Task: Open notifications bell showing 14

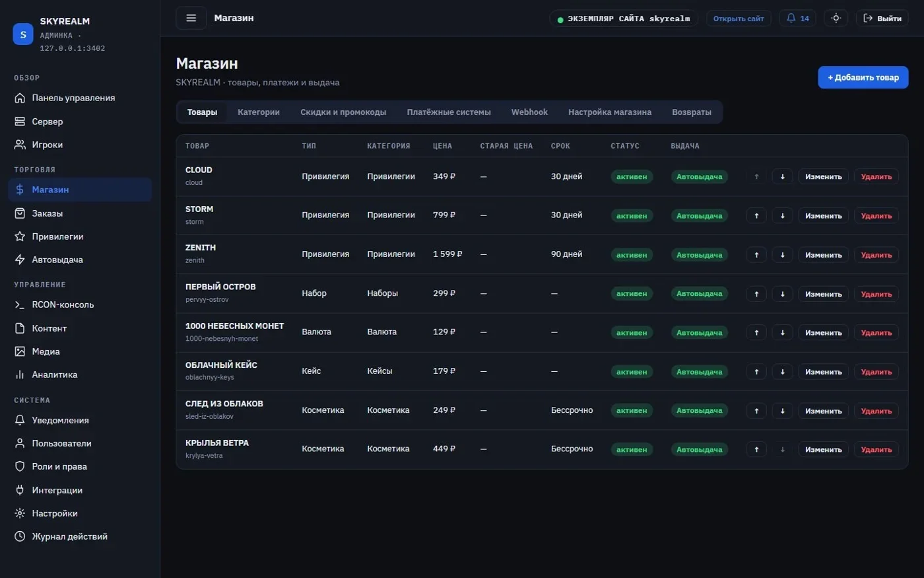Action: [x=797, y=18]
